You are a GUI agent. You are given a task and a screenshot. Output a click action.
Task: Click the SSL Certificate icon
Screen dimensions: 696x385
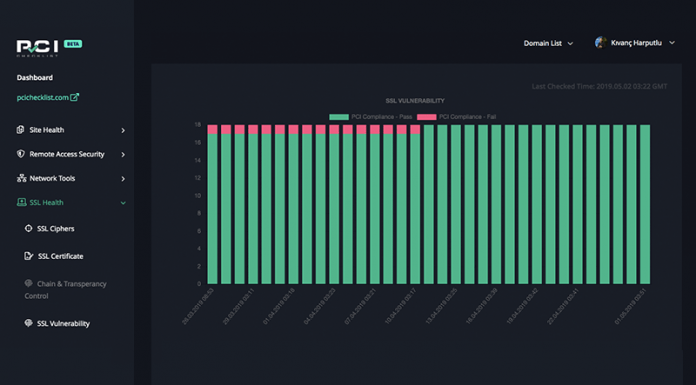tap(29, 256)
